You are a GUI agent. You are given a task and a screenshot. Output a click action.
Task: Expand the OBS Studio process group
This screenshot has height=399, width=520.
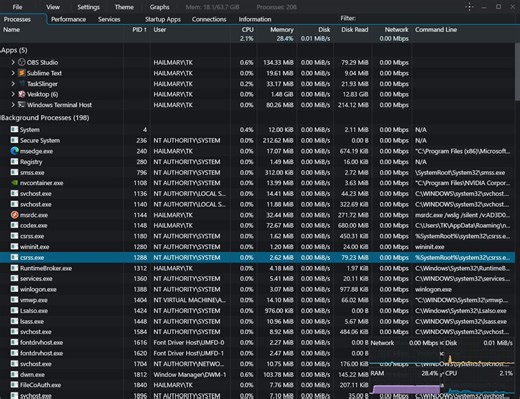13,62
